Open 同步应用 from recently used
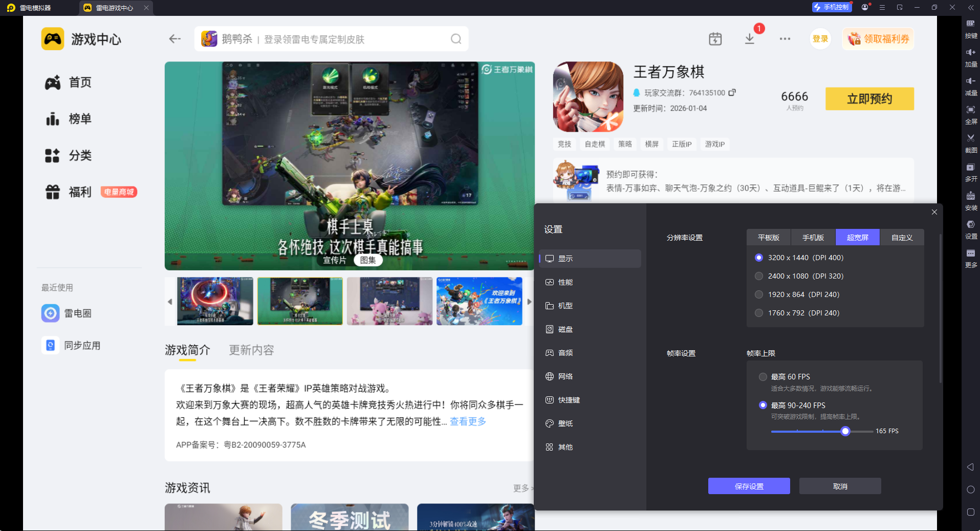 (x=71, y=346)
